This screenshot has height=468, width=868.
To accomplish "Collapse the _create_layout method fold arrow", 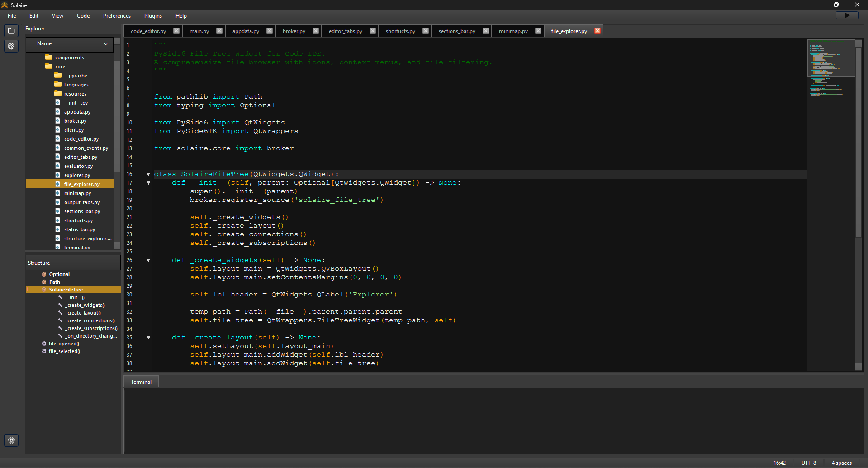I will [x=148, y=338].
